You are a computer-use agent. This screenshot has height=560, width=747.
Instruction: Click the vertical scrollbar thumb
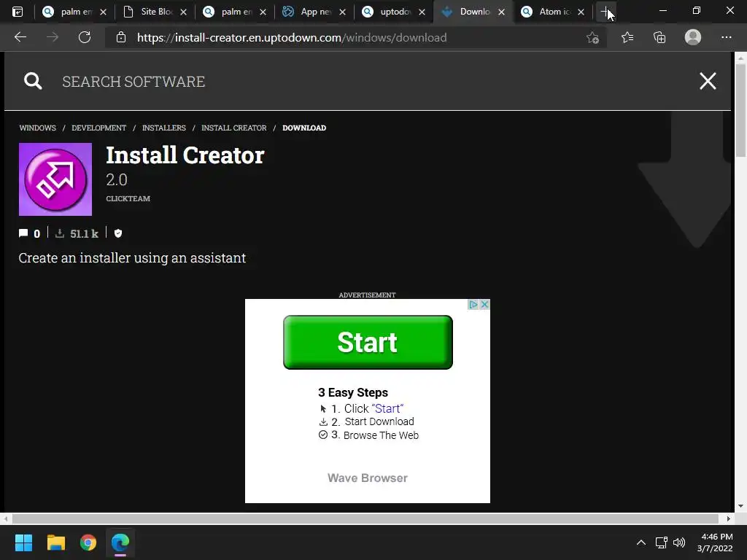(740, 109)
